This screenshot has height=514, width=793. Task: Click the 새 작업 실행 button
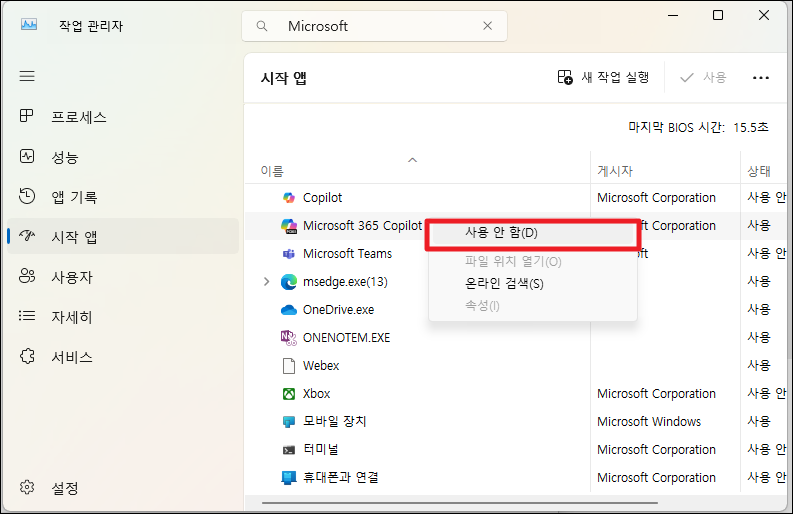coord(603,77)
